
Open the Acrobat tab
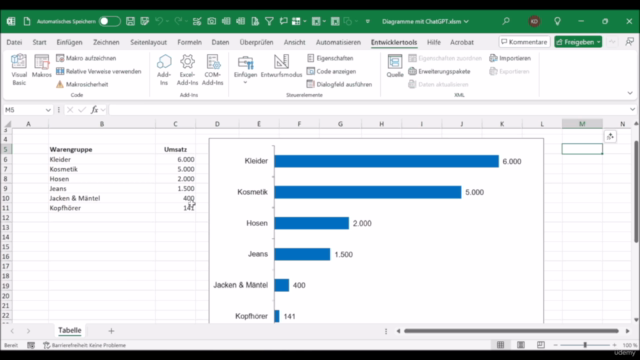coord(462,42)
